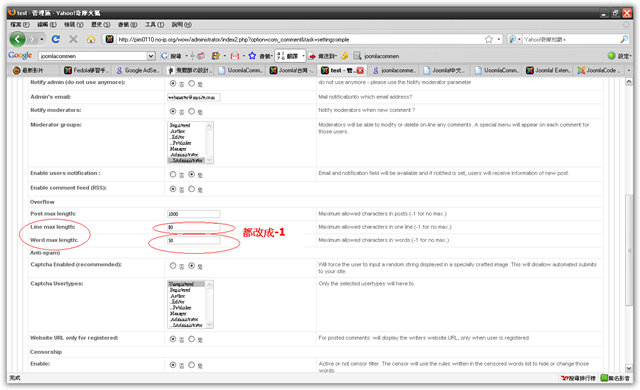Select second radio for Enable comment feed

click(191, 189)
